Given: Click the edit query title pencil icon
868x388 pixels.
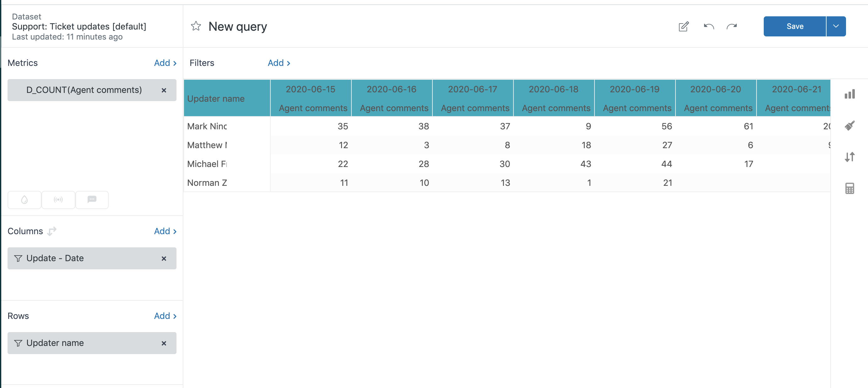Looking at the screenshot, I should click(683, 26).
